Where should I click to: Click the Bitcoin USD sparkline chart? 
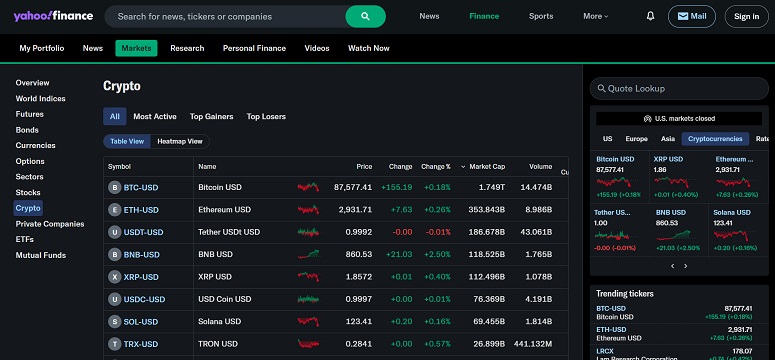pos(308,187)
